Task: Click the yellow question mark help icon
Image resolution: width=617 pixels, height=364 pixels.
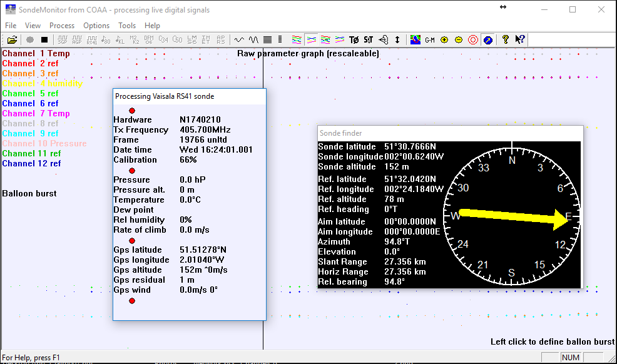Action: click(x=506, y=39)
